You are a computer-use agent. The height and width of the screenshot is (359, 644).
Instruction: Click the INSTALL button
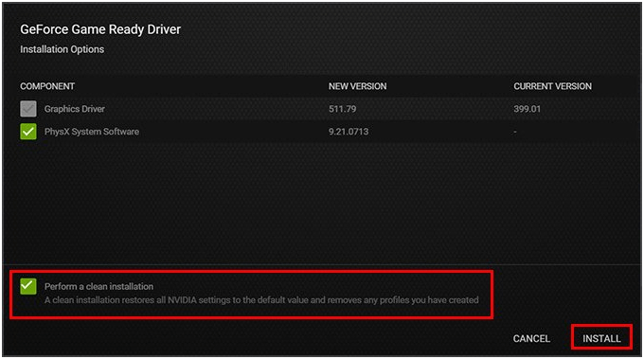601,338
